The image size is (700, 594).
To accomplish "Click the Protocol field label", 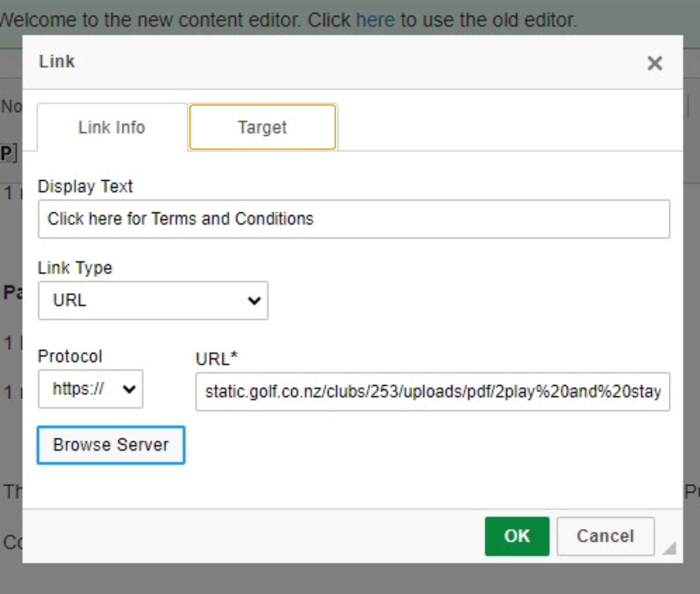I will (x=70, y=356).
